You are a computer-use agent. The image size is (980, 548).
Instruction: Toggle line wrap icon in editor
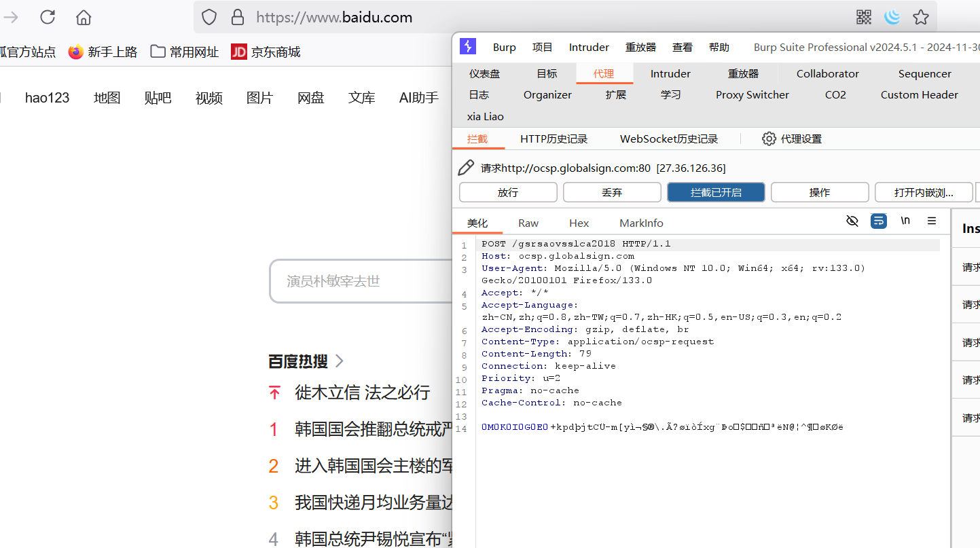879,221
